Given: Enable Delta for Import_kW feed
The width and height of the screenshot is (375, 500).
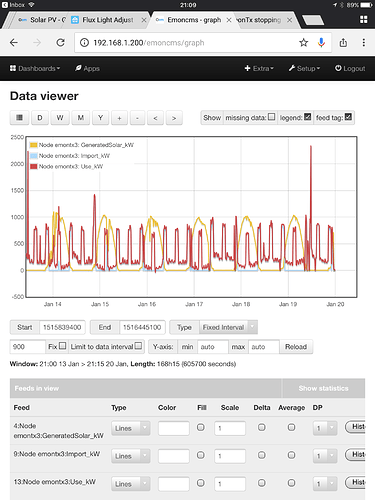Looking at the screenshot, I should 262,455.
